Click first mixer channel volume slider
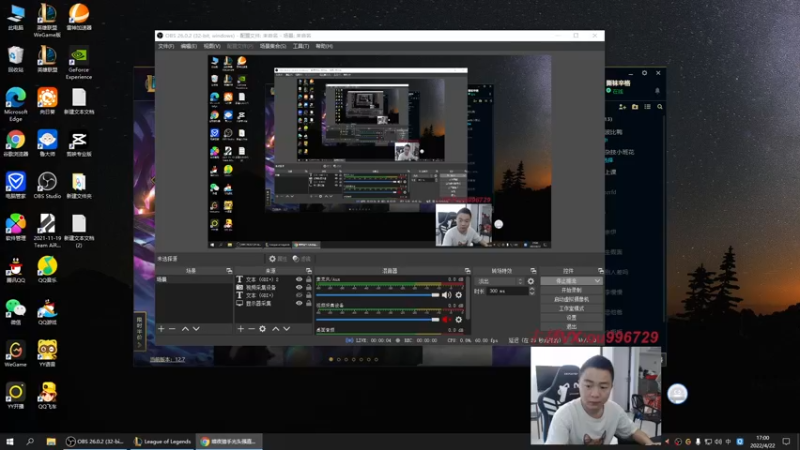 click(x=378, y=295)
